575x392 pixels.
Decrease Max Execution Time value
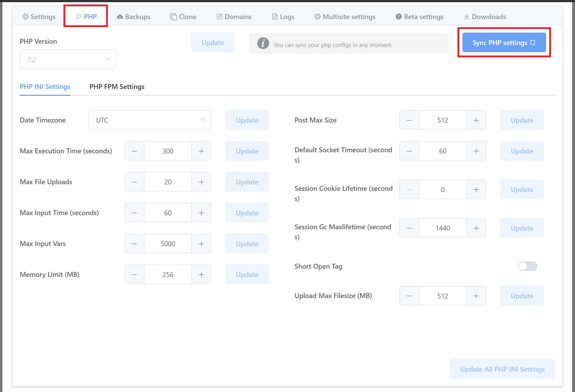click(x=134, y=151)
